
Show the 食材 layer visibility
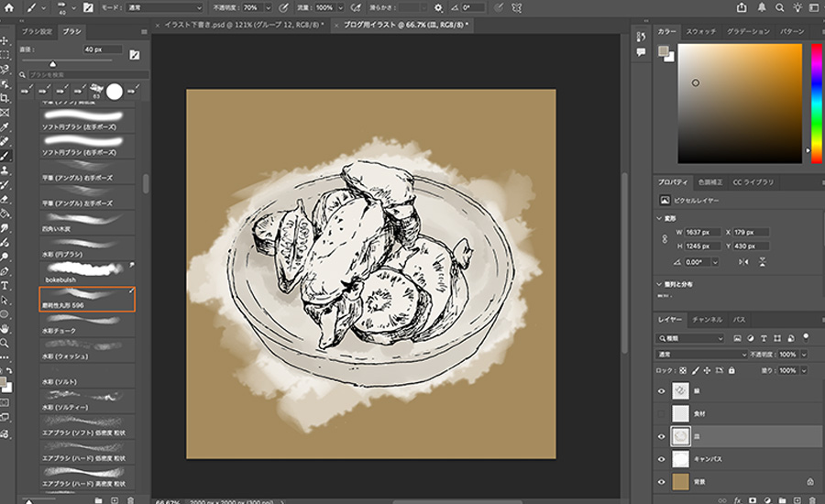pos(663,413)
